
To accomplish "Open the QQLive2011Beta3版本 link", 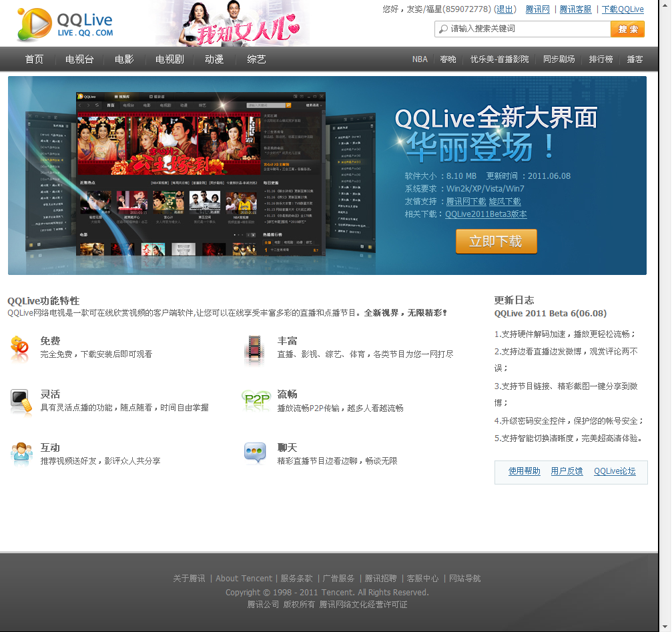I will pyautogui.click(x=486, y=214).
